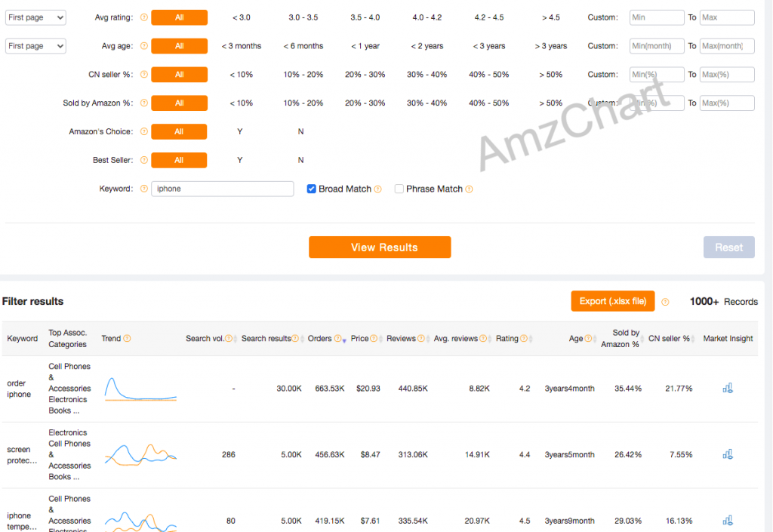
Task: Open Market Insight chart for order iphone
Action: (x=728, y=388)
